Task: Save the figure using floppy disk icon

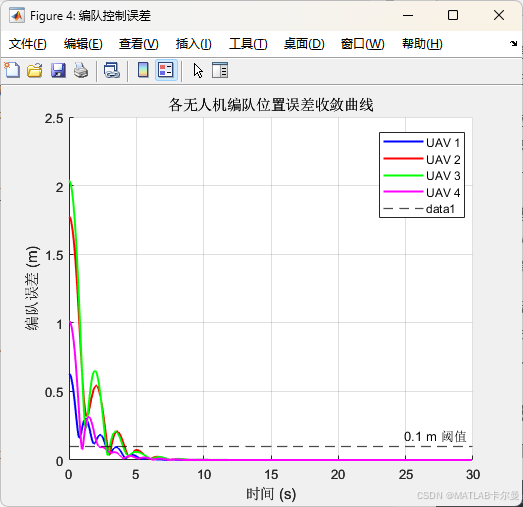Action: coord(58,70)
